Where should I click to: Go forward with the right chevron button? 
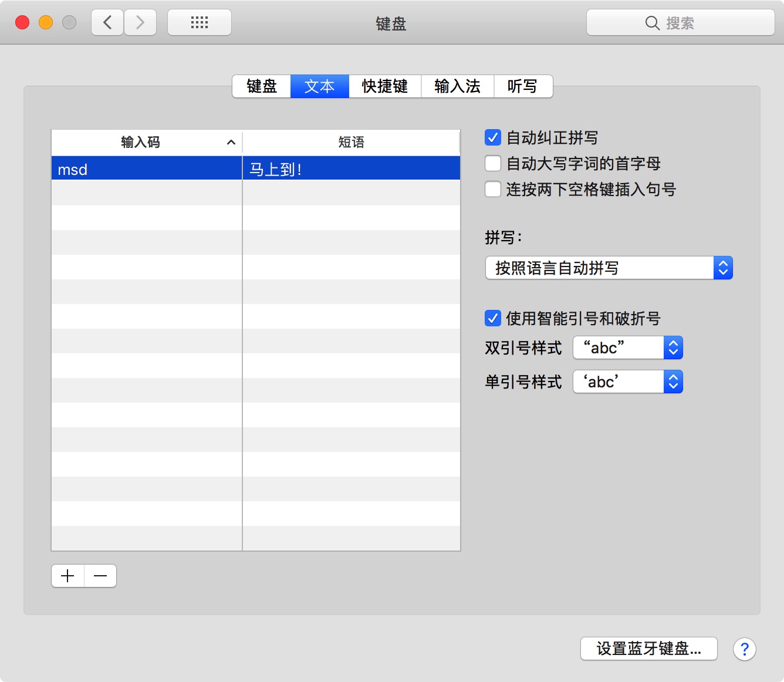(140, 23)
